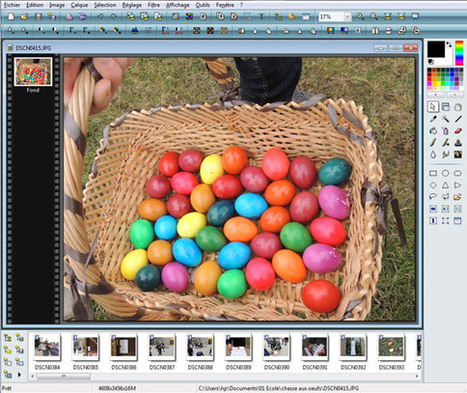
Task: Click the explorer scrollbar right arrow
Action: pyautogui.click(x=417, y=376)
